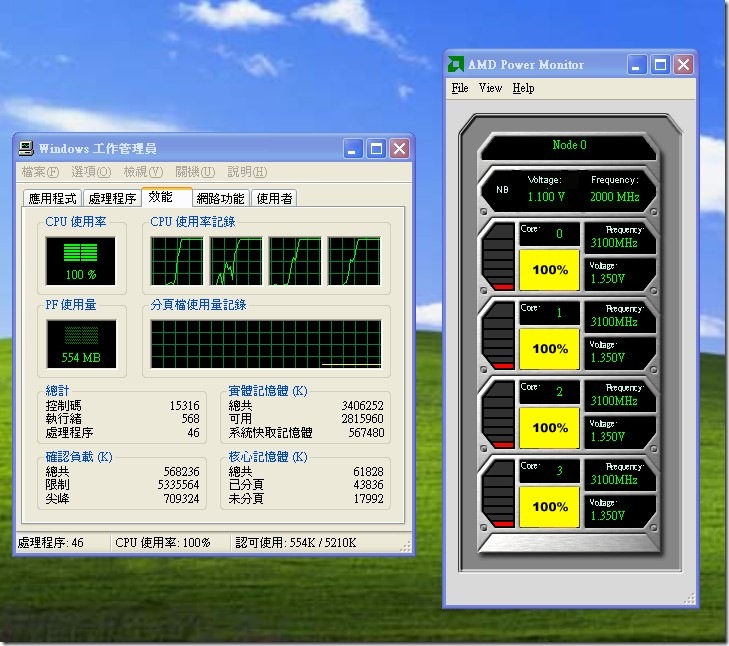729x646 pixels.
Task: Click Core 2 frequency 3100MHz readout
Action: (614, 401)
